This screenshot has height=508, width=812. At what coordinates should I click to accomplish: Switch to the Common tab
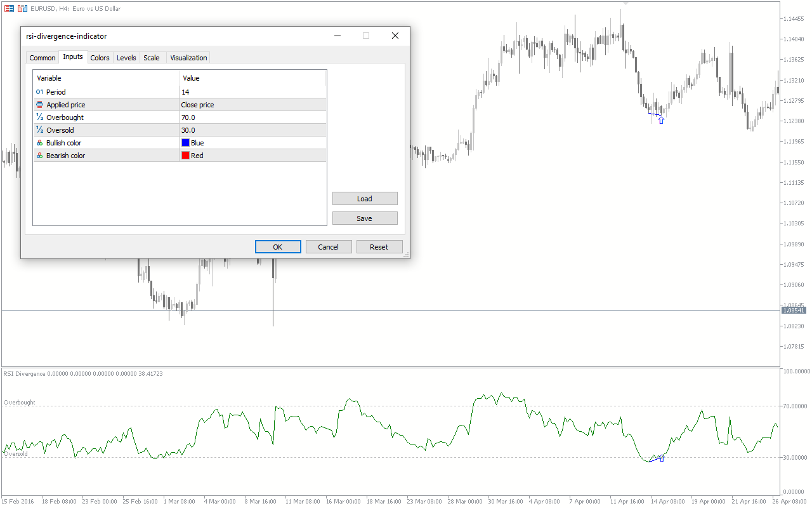(x=43, y=58)
